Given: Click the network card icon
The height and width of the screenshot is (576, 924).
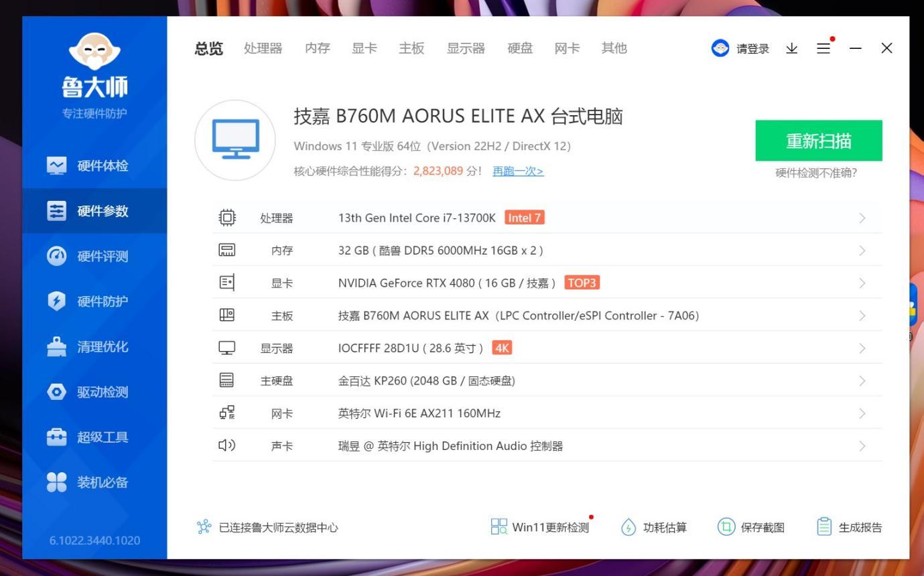Looking at the screenshot, I should [227, 413].
